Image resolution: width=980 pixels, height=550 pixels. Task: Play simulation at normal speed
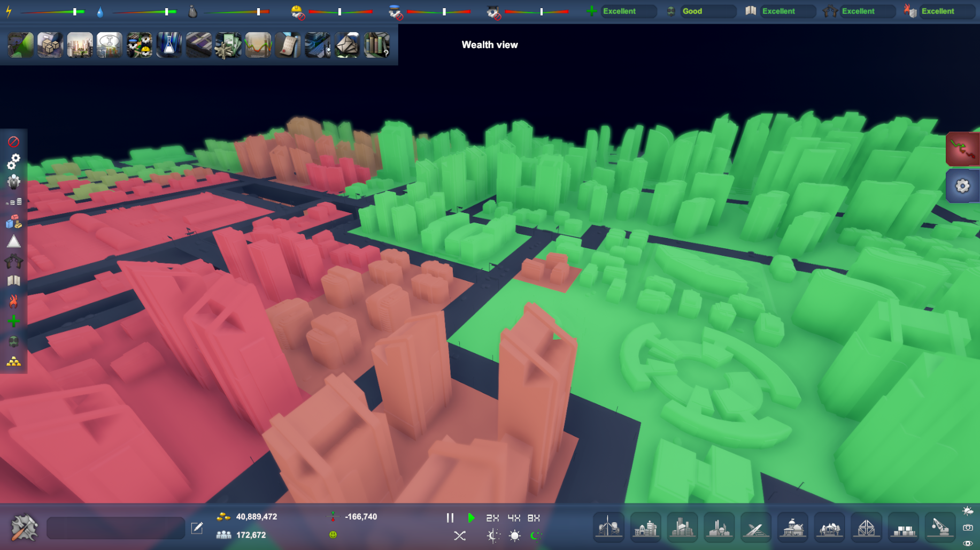point(471,518)
